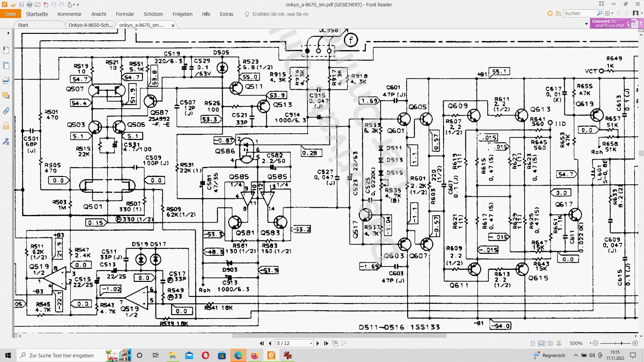
Task: Click the Undo arrow icon
Action: tap(54, 5)
